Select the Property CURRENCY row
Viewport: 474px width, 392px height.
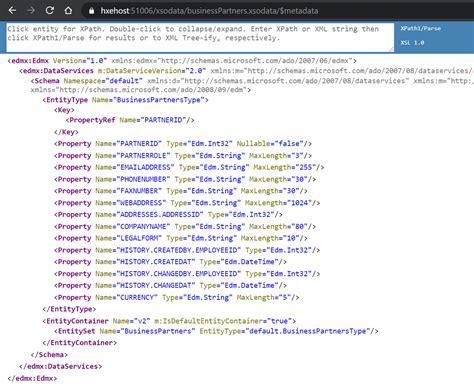pyautogui.click(x=177, y=298)
